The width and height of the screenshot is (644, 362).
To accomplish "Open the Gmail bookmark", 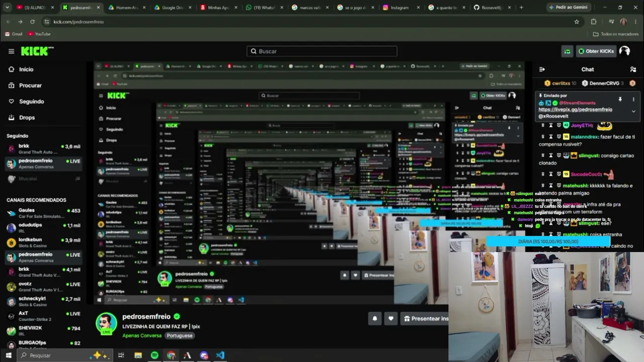I will (14, 34).
